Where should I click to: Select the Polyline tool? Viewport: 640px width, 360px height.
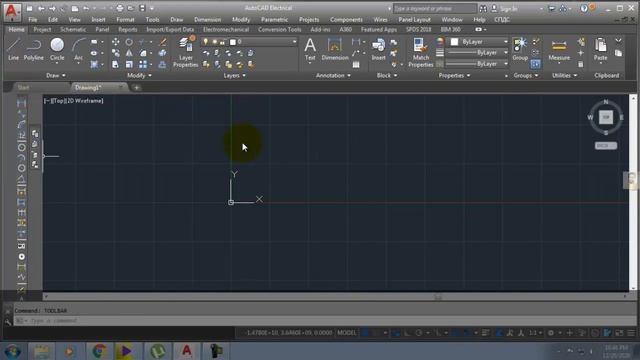pyautogui.click(x=33, y=49)
